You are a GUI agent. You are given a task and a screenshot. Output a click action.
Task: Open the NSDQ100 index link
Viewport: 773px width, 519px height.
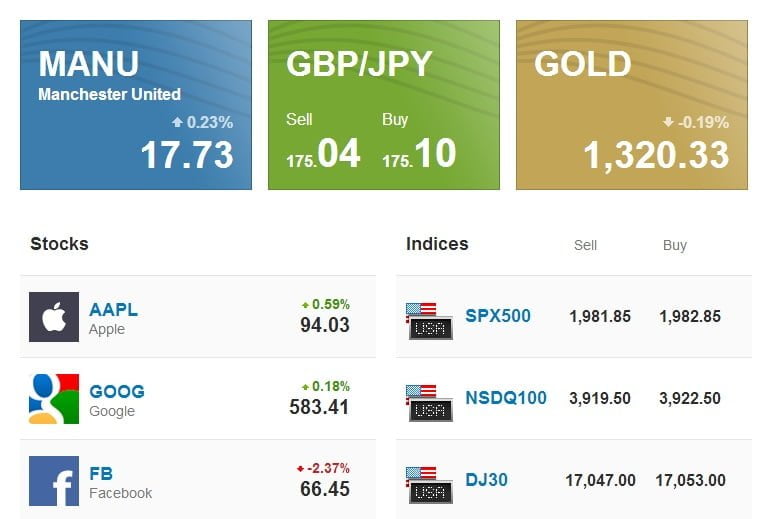tap(506, 398)
